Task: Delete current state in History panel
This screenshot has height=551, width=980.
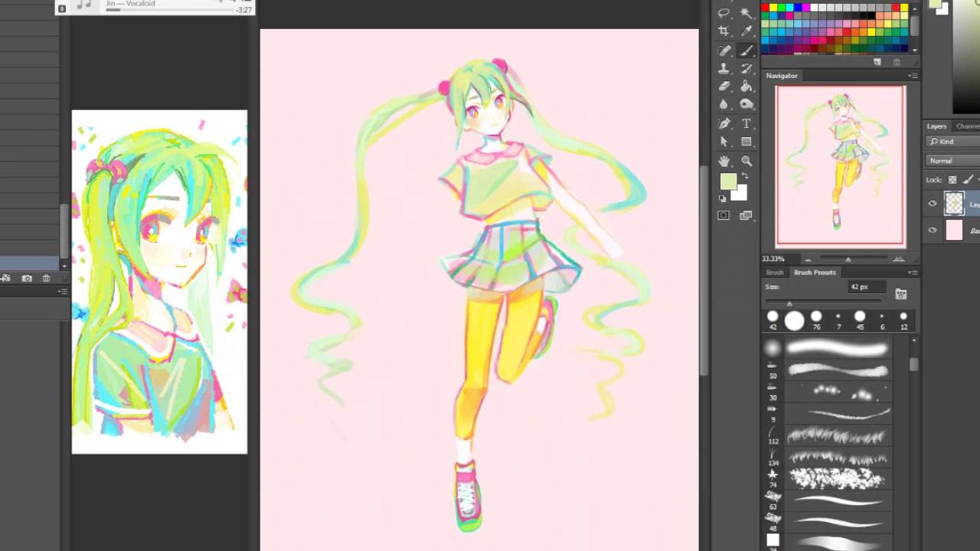Action: pos(46,279)
